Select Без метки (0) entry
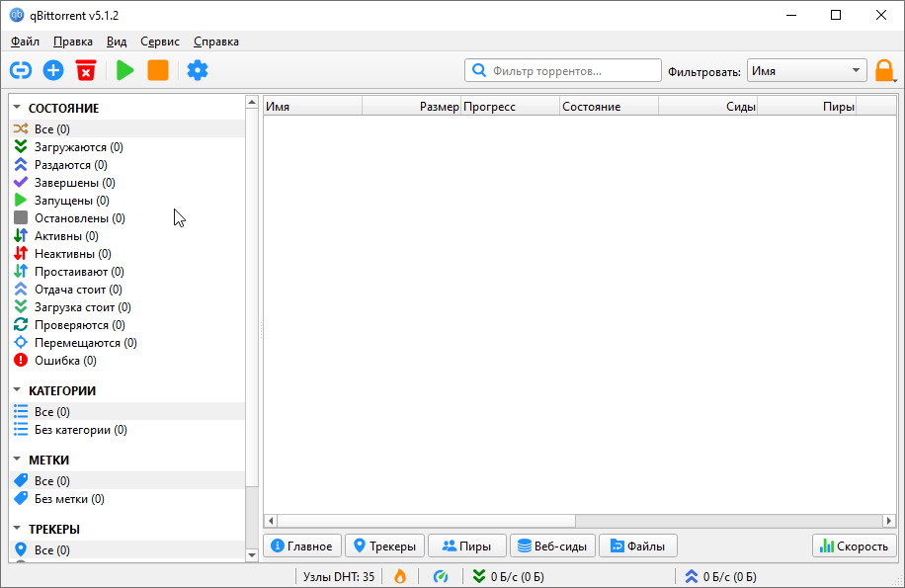Screen dimensions: 905x588 pyautogui.click(x=127, y=499)
